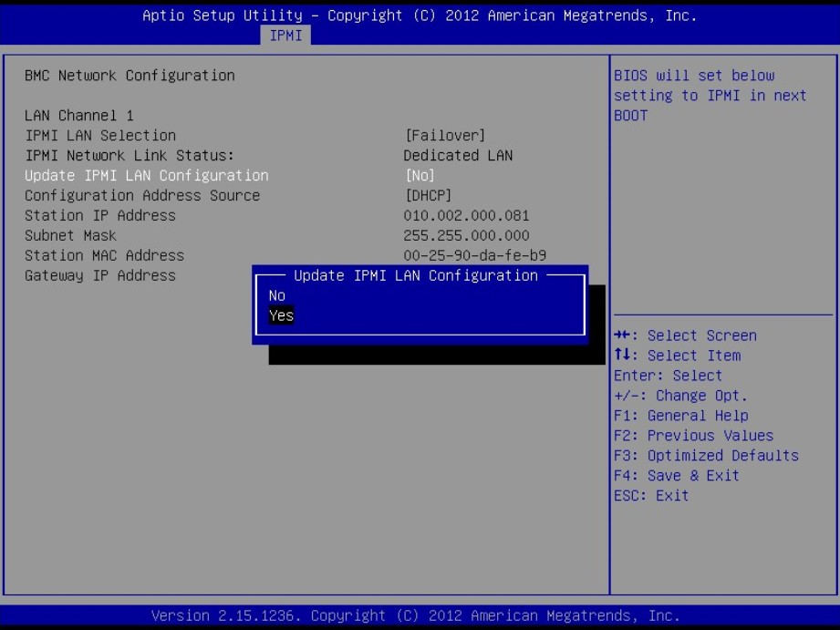Click the F4: Save & Exit hint
Screen dimensions: 840x630
676,476
